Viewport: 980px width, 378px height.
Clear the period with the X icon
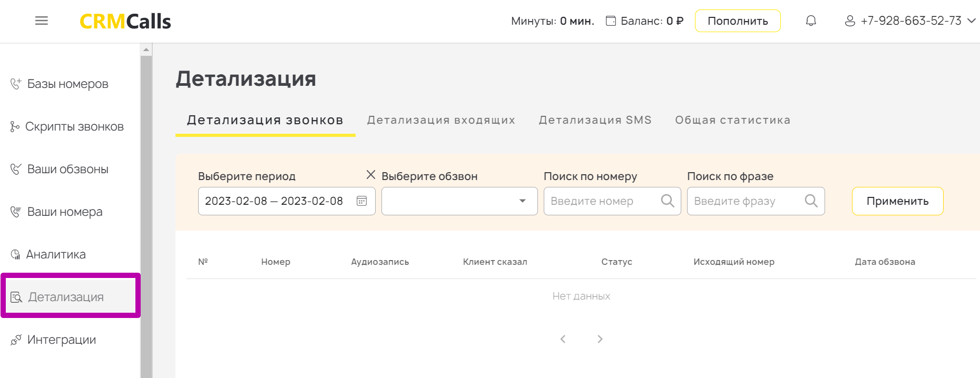click(371, 175)
